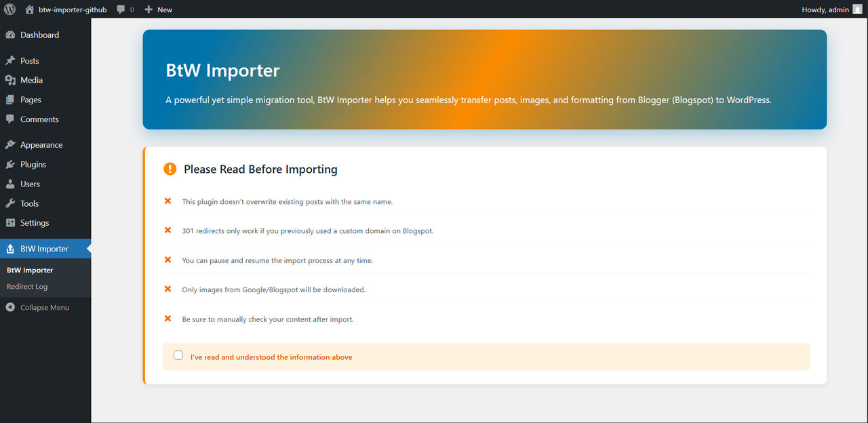This screenshot has width=868, height=423.
Task: Select the Posts pushpin icon in sidebar
Action: point(10,60)
